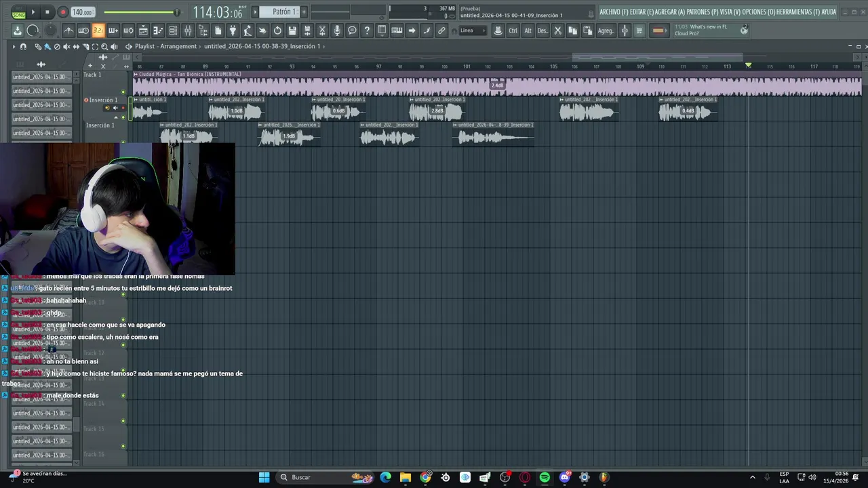Expand the playlist options menu arrow
Viewport: 868px width, 488px height.
tap(14, 46)
